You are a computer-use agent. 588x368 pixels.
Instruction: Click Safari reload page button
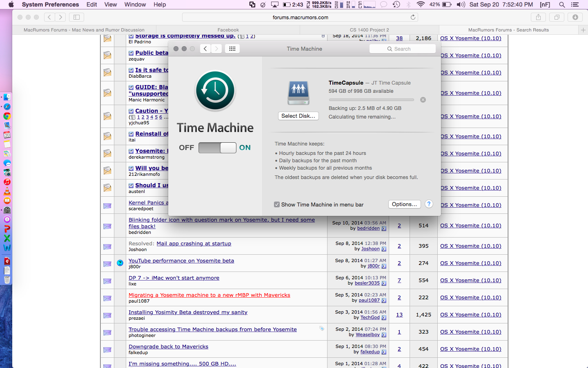[x=413, y=17]
